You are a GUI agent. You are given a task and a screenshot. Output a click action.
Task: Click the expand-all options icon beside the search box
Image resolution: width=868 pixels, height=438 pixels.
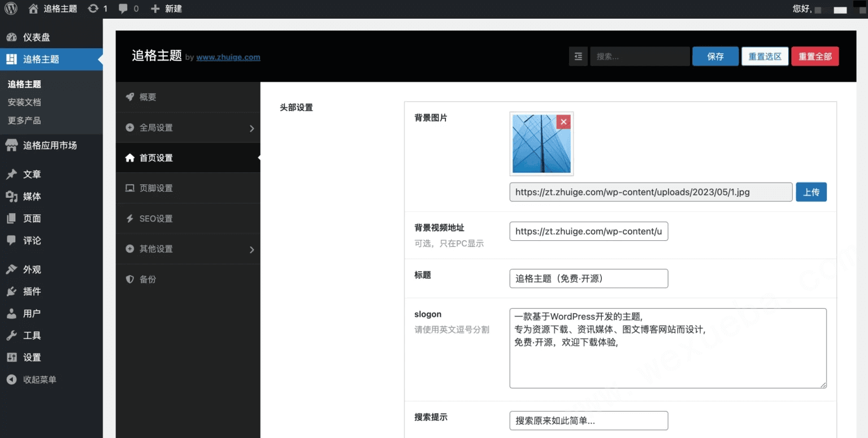(x=578, y=57)
